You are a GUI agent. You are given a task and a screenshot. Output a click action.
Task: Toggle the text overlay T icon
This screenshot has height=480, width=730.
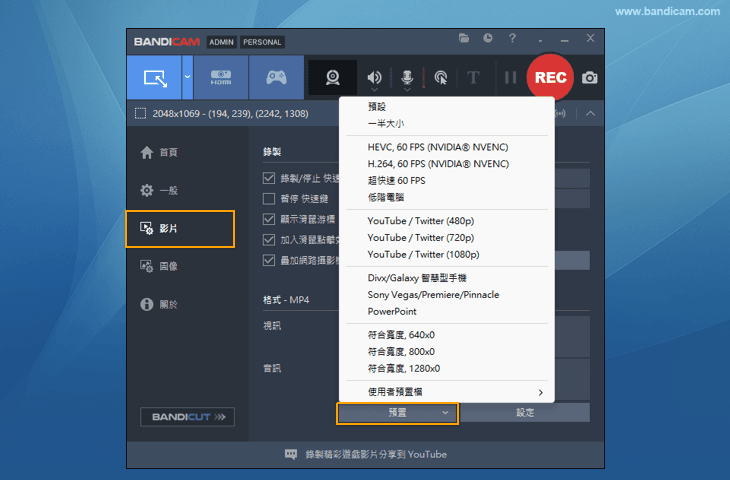pyautogui.click(x=473, y=77)
